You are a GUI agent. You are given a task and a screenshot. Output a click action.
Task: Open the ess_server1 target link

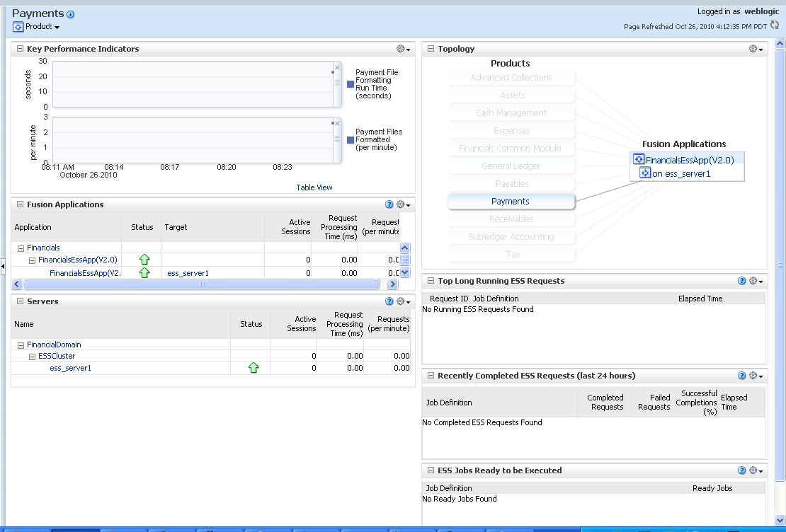point(188,273)
